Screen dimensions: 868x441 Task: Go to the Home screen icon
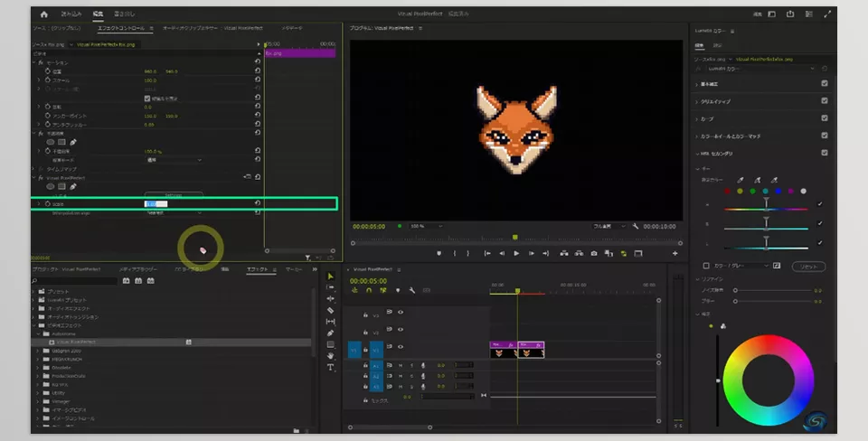[x=44, y=14]
